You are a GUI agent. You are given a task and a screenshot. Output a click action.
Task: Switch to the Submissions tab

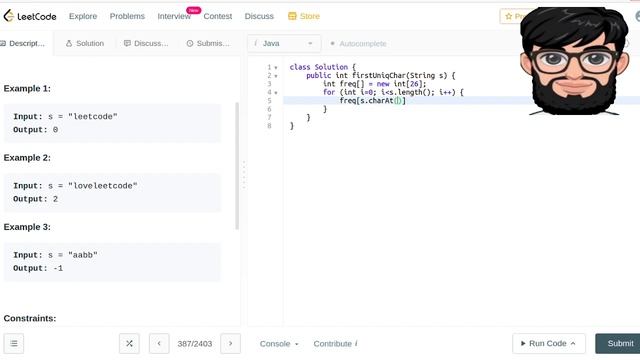point(208,43)
